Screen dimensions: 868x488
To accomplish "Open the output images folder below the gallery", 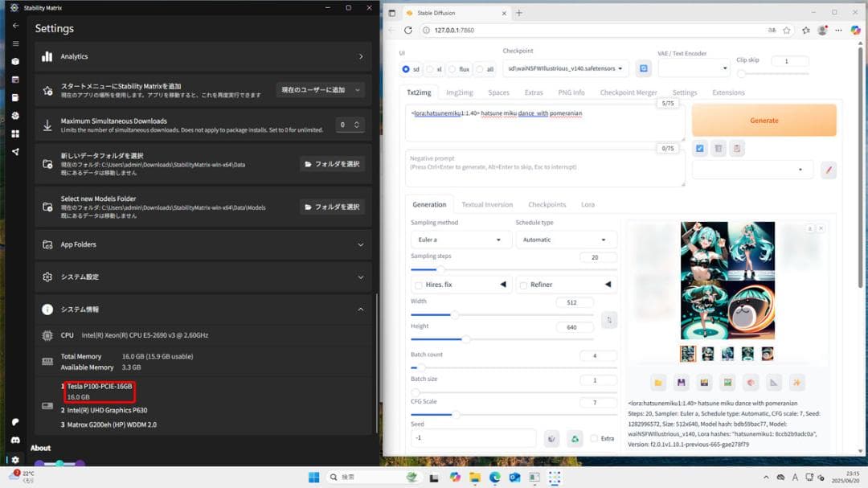I will tap(657, 382).
